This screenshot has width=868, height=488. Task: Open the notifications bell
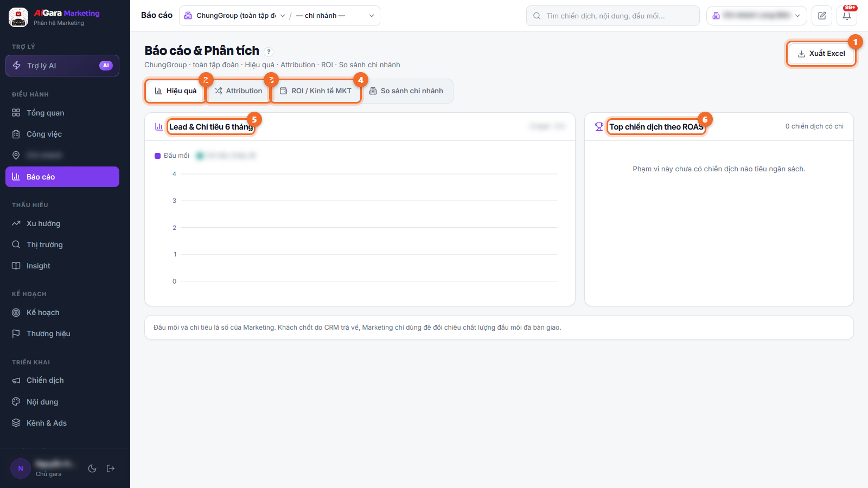[847, 16]
